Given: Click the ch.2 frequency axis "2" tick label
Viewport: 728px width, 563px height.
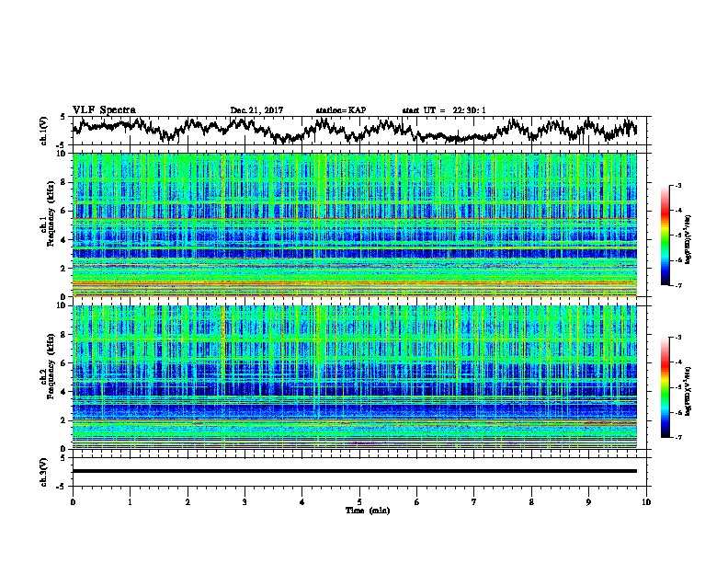Looking at the screenshot, I should pyautogui.click(x=63, y=420).
